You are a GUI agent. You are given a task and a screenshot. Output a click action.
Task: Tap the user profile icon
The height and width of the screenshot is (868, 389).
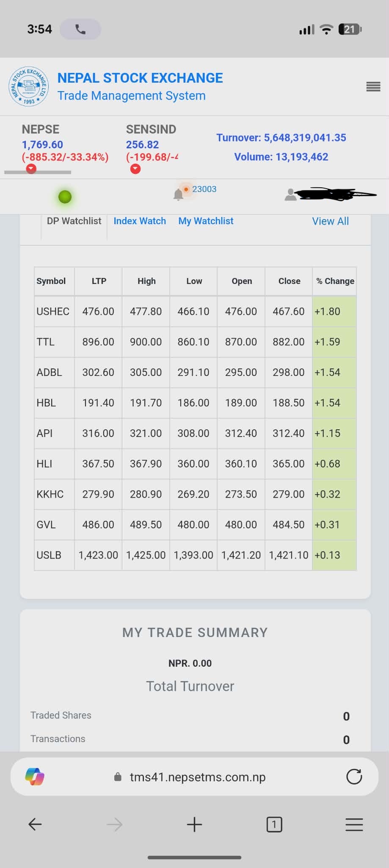(291, 195)
